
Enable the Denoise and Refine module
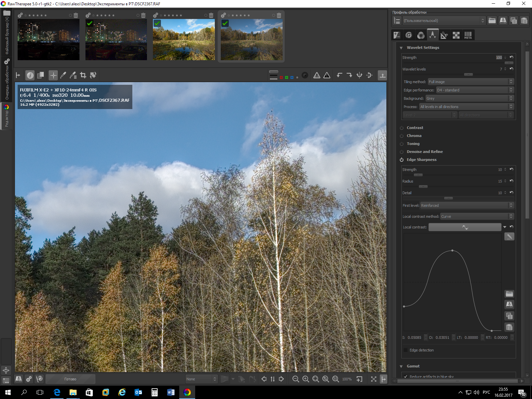pos(402,152)
